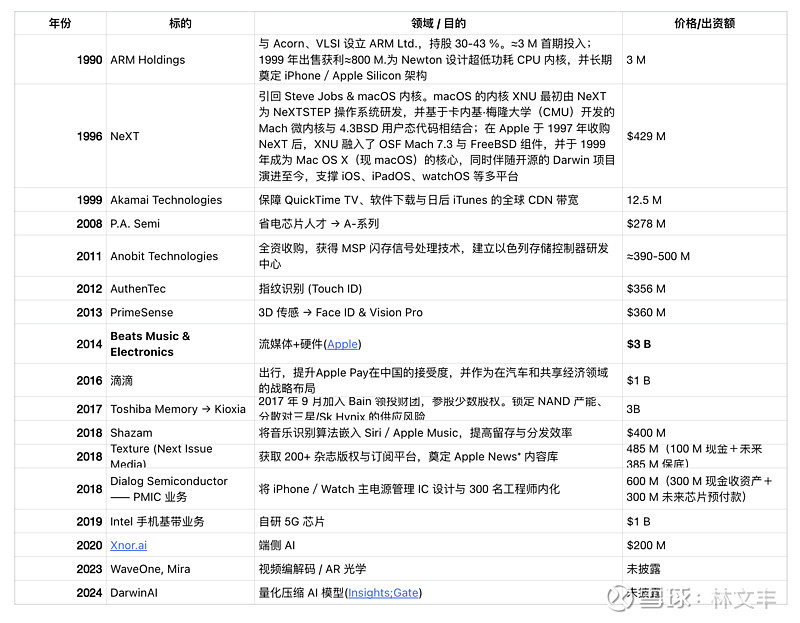Click the Anobit Technologies cell
Screen dimensions: 800x623
180,256
